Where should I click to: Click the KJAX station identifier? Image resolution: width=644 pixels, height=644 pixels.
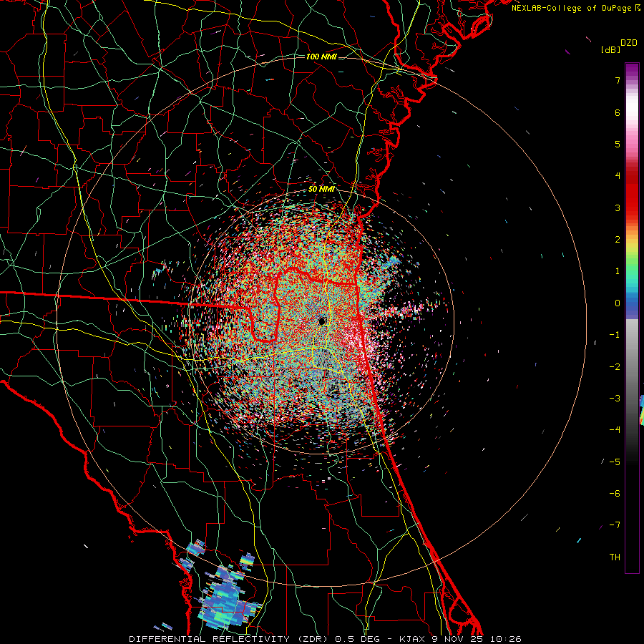coord(411,639)
